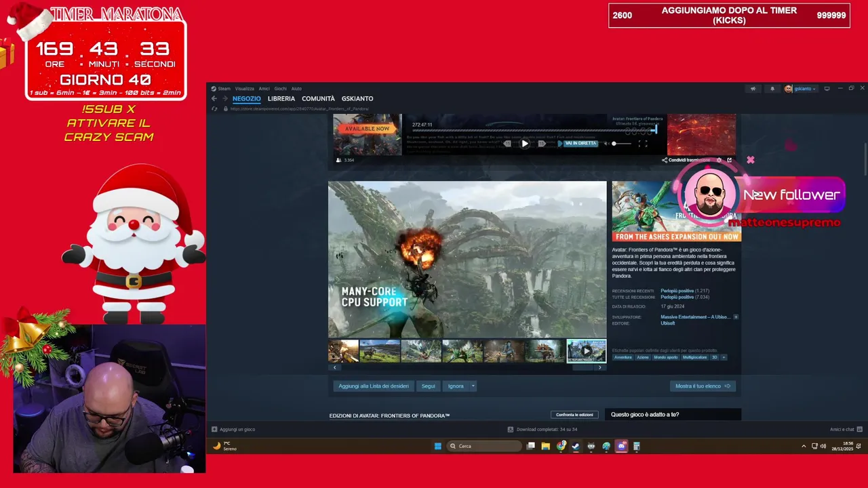Open the gskianto account dropdown

(x=805, y=89)
